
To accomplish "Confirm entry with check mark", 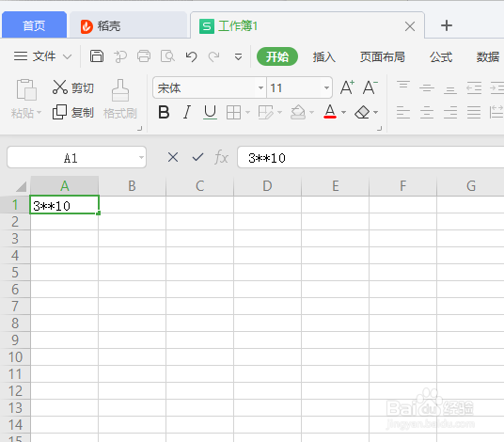I will click(x=197, y=157).
